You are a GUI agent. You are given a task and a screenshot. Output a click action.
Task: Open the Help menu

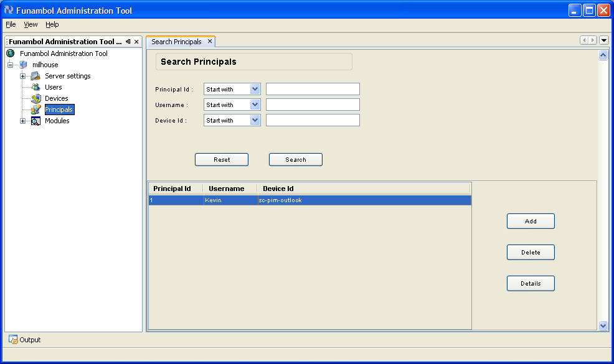coord(52,24)
